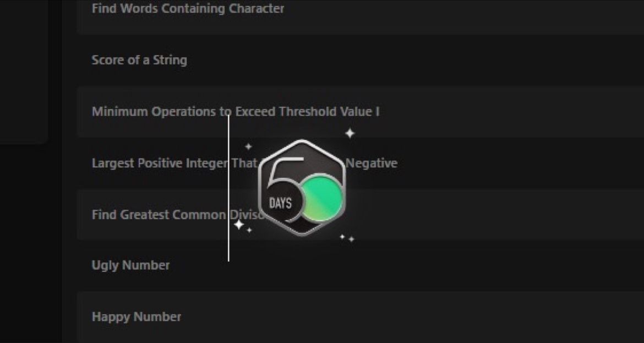Click the vertical white line beside the badge
This screenshot has height=343, width=644.
click(x=228, y=188)
